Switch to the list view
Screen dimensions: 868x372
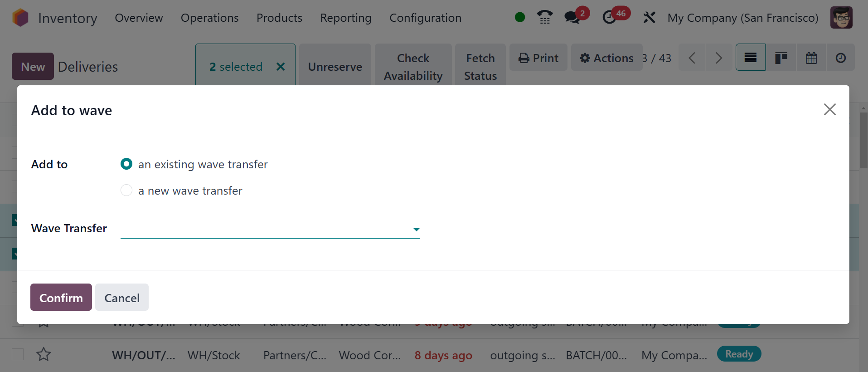coord(750,58)
